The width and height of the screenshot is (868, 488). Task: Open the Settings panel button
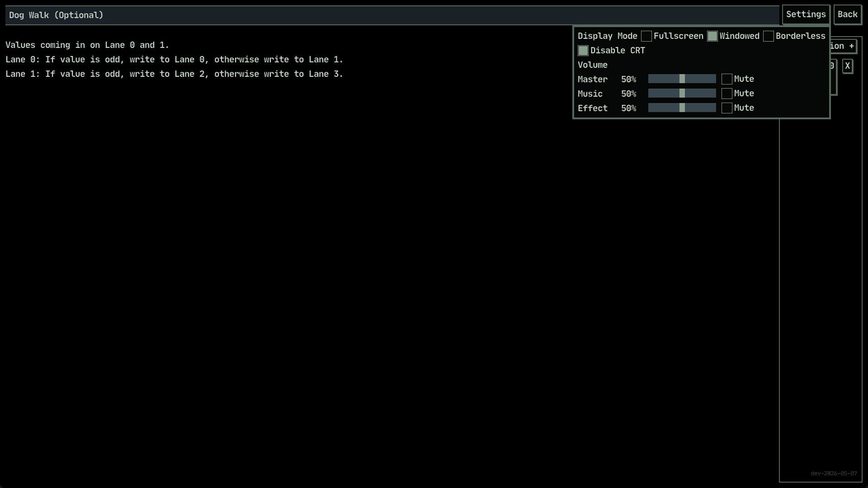[806, 14]
